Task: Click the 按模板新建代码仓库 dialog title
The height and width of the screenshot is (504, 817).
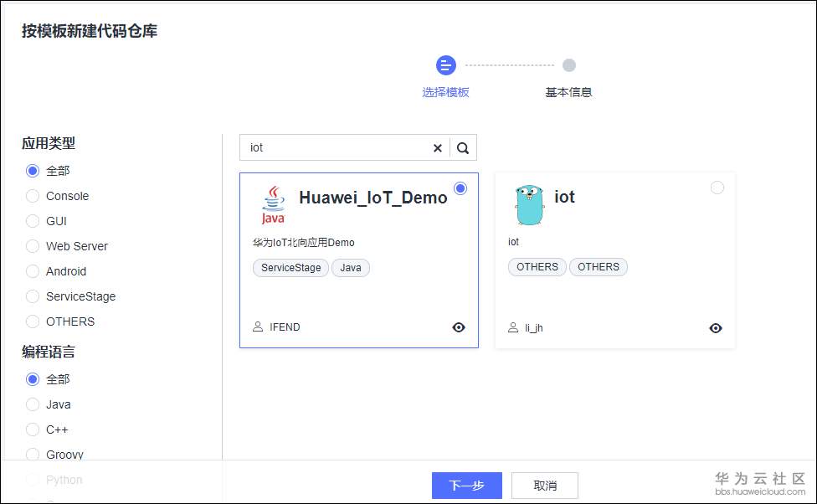Action: pyautogui.click(x=89, y=31)
